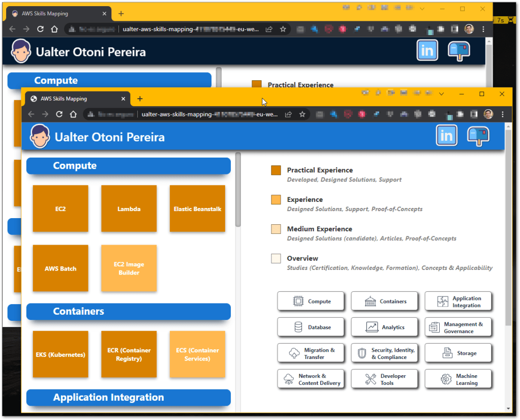Open the Chrome three-dot menu in front window
Screen dimensions: 520x420
pyautogui.click(x=502, y=114)
